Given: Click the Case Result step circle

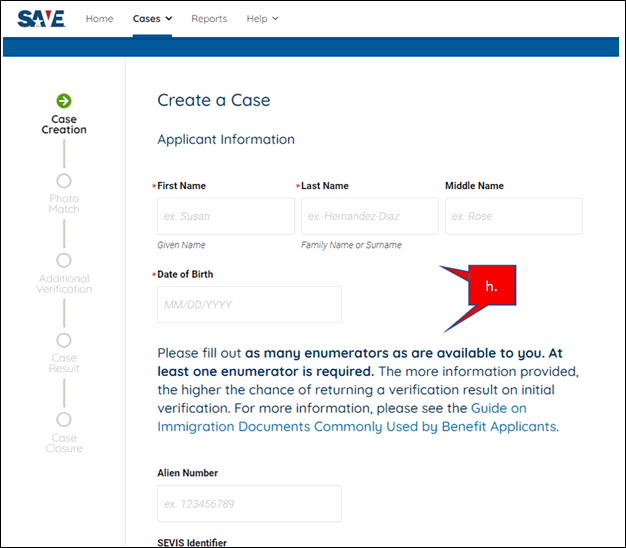Looking at the screenshot, I should pyautogui.click(x=64, y=340).
